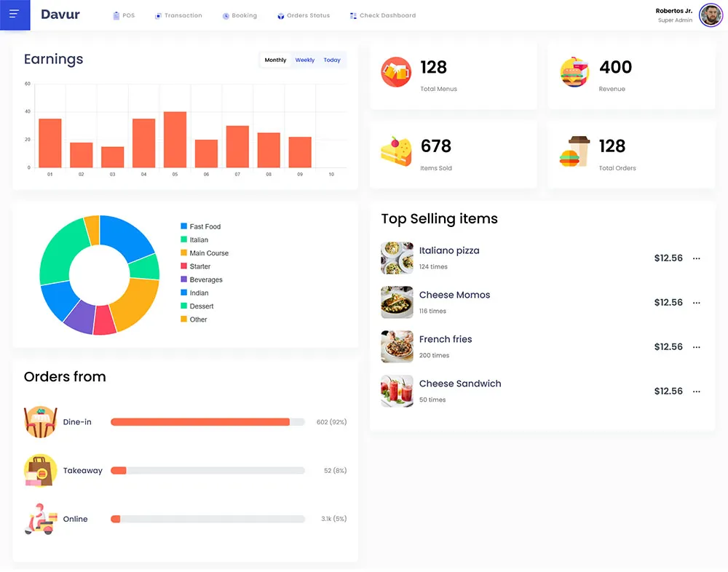This screenshot has width=728, height=572.
Task: Click the Main Course legend label
Action: 209,253
